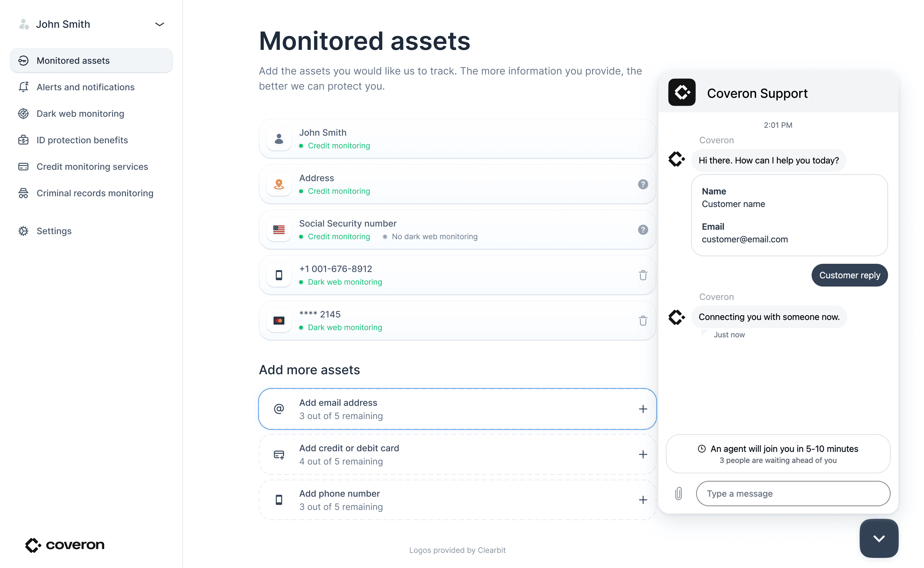The image size is (924, 568).
Task: Click the Coveron Support header logo
Action: (x=682, y=92)
